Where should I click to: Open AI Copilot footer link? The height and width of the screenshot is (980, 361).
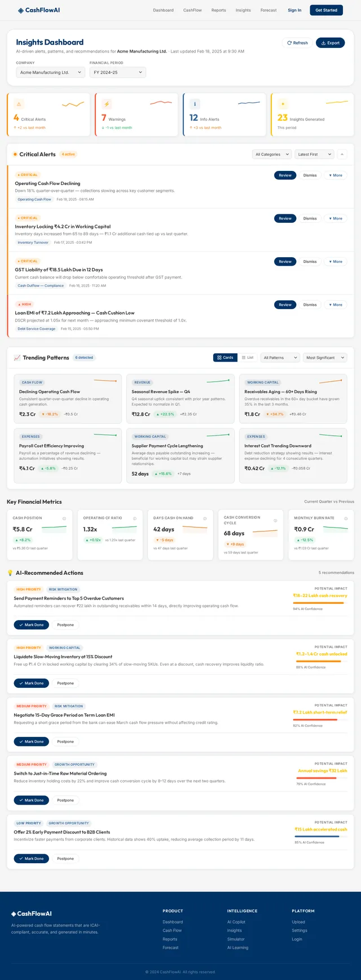[236, 922]
